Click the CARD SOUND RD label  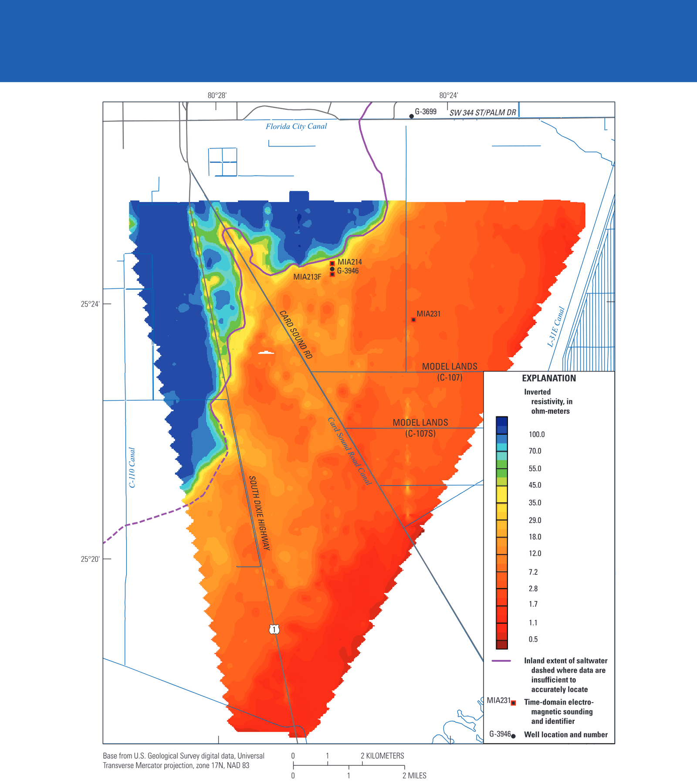[x=296, y=335]
